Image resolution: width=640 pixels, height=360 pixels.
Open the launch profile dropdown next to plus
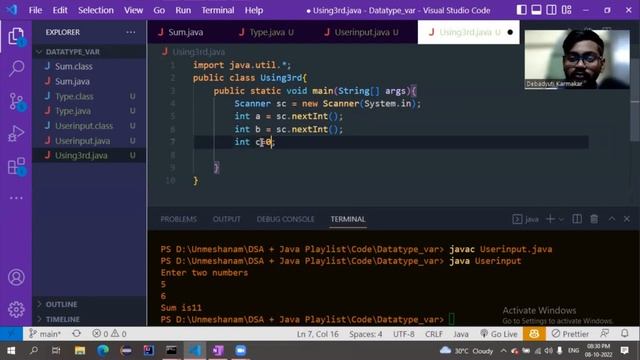[x=561, y=220]
